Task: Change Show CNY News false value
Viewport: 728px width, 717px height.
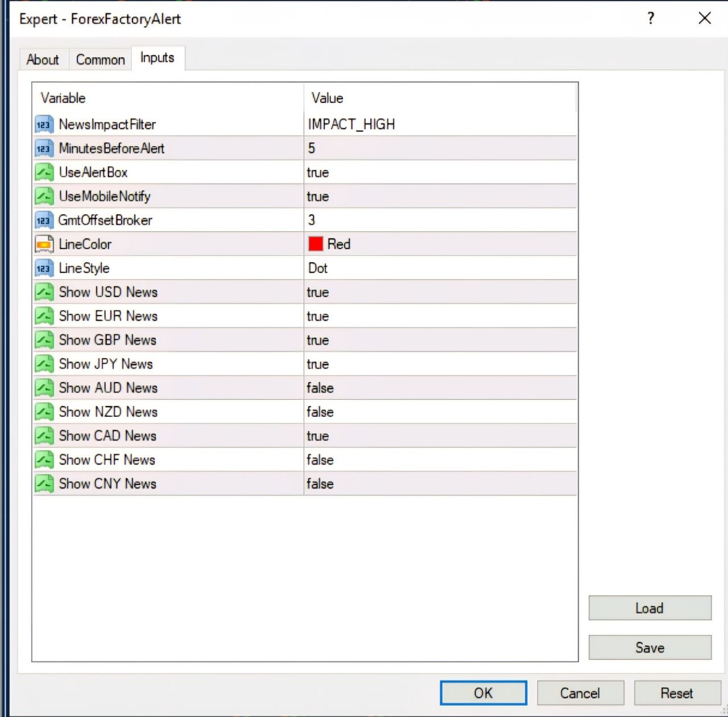Action: click(440, 483)
